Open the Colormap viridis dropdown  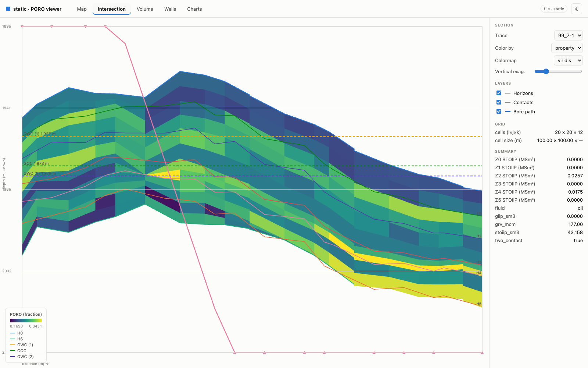pyautogui.click(x=568, y=60)
